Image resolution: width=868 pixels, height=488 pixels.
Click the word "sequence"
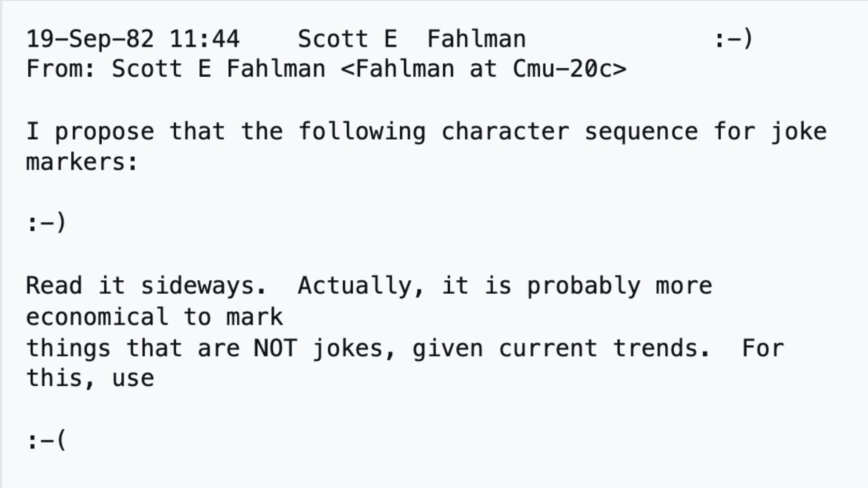coord(641,132)
